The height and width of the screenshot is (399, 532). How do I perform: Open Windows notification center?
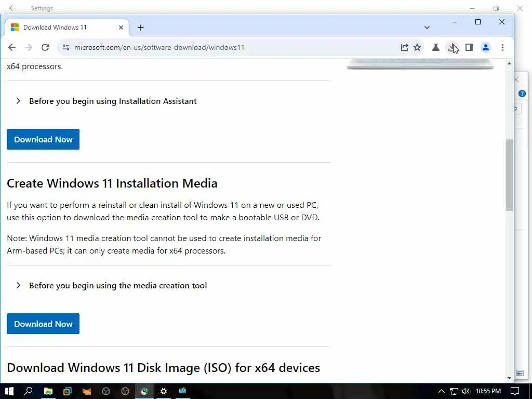coord(515,391)
